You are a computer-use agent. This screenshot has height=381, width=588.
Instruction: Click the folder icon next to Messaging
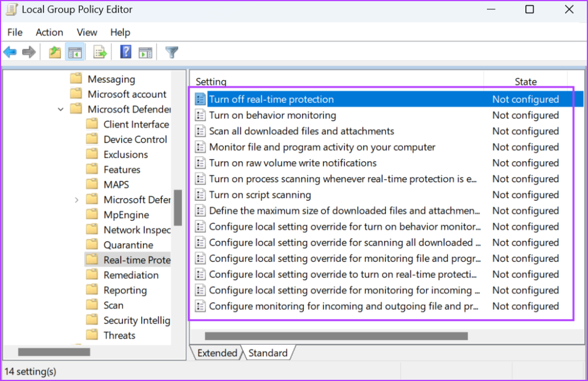point(76,79)
